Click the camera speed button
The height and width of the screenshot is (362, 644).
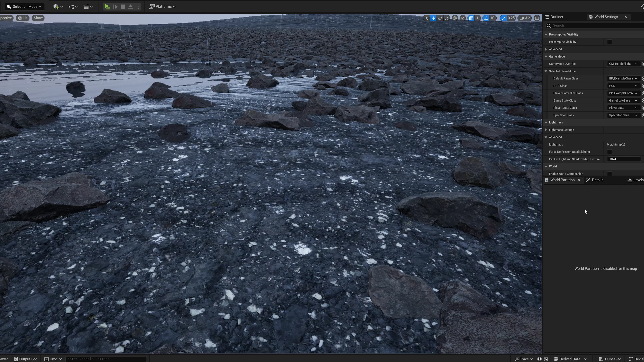[x=525, y=18]
